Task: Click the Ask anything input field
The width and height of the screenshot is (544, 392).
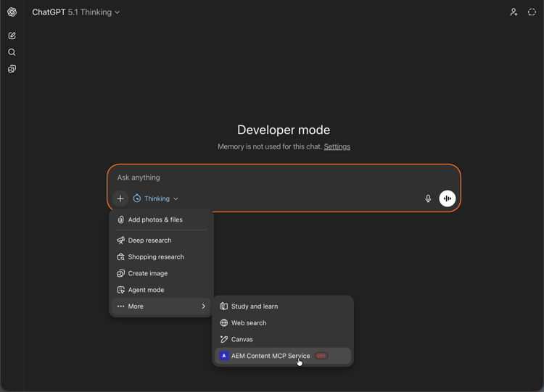Action: [284, 178]
